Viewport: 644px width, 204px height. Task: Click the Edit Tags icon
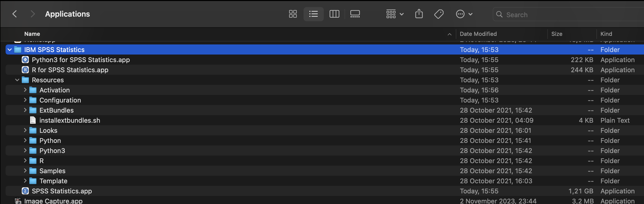[x=439, y=14]
